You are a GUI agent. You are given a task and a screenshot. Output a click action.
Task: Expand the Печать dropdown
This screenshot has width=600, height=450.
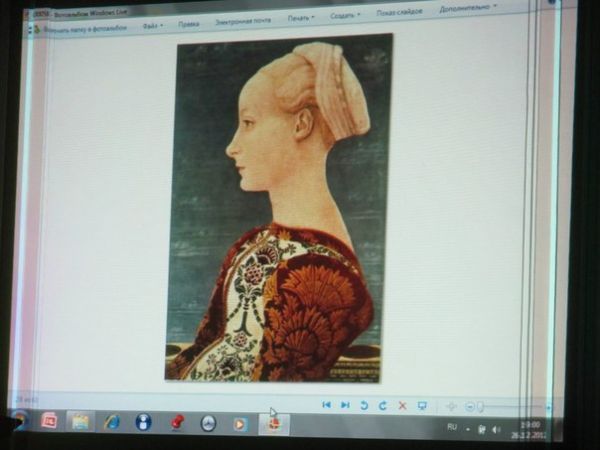301,18
